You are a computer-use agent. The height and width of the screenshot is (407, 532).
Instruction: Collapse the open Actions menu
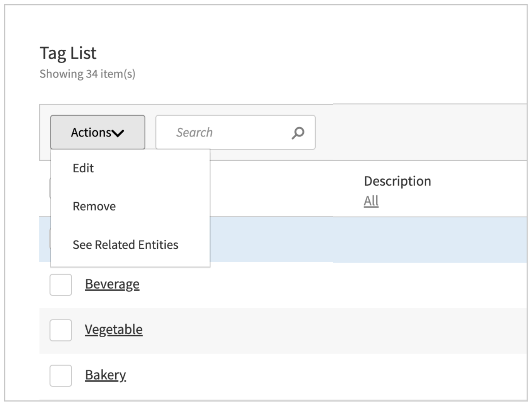click(x=97, y=132)
